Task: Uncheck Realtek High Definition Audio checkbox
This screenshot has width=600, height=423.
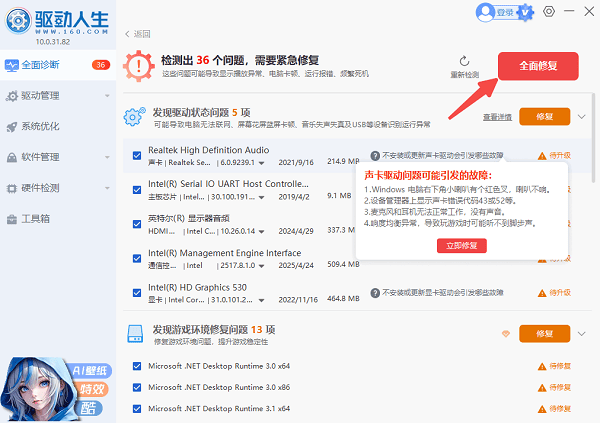Action: click(x=137, y=156)
